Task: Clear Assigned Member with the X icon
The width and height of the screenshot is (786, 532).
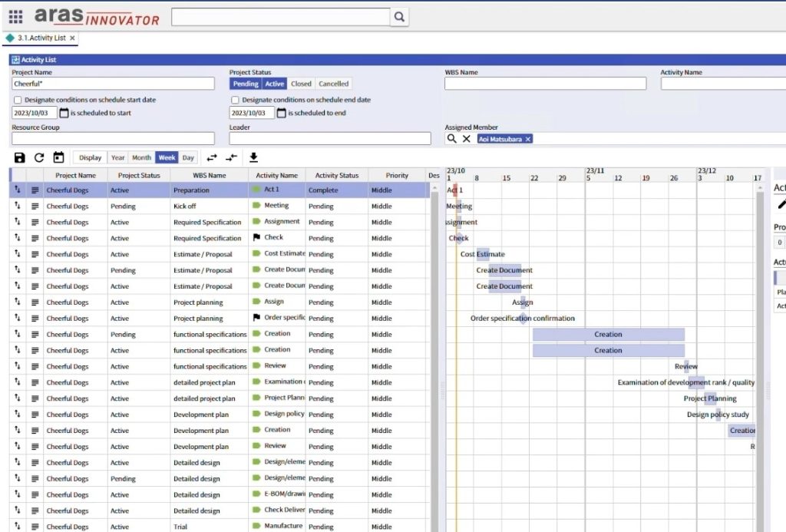Action: [x=466, y=139]
